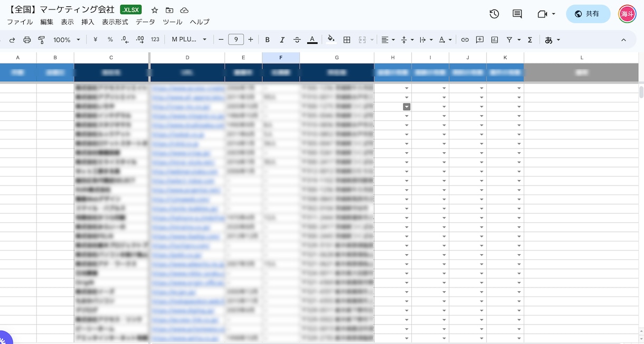Open the comment history panel
The width and height of the screenshot is (644, 344).
(517, 14)
